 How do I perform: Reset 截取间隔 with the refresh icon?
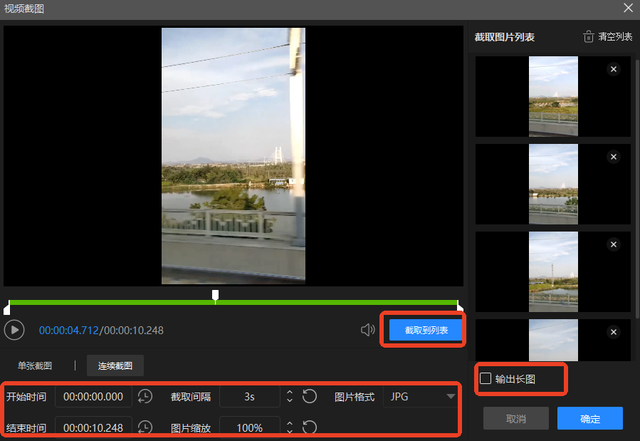[x=309, y=396]
